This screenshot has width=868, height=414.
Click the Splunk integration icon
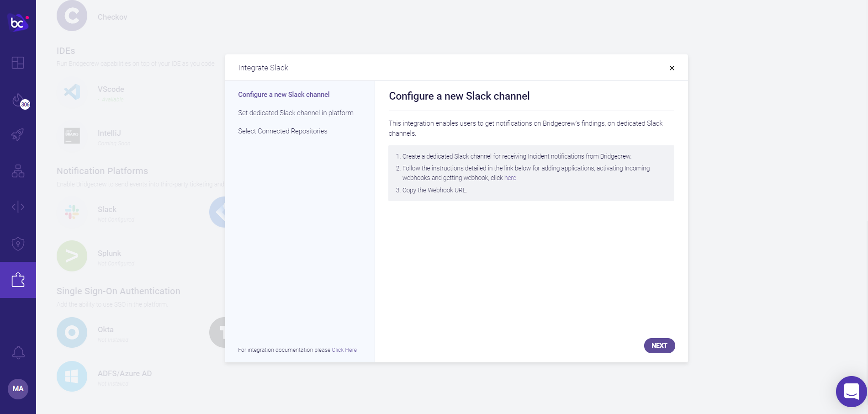[x=72, y=256]
